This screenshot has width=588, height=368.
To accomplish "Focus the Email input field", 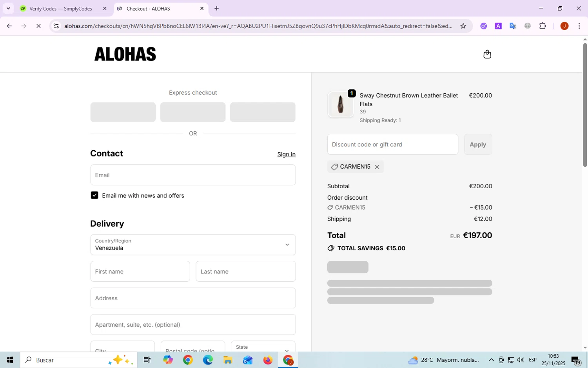I will tap(193, 175).
